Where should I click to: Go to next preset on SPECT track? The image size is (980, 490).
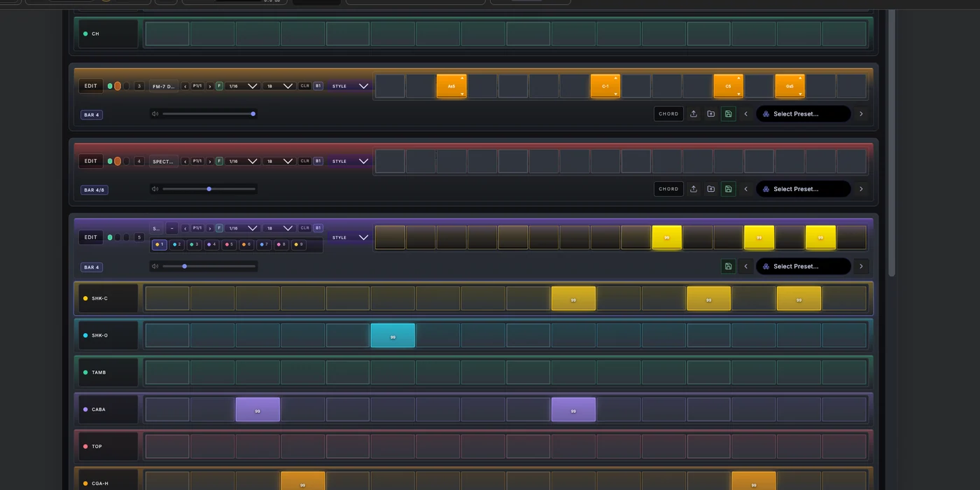(861, 189)
